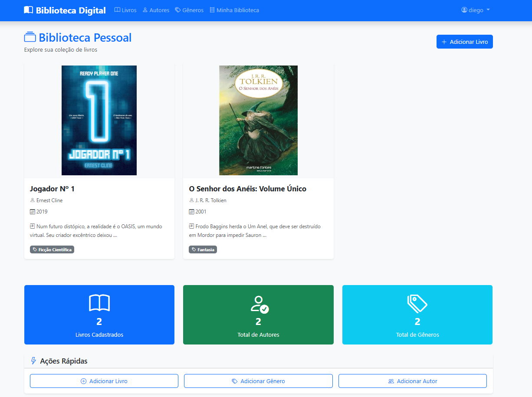Click the tags icon in Total de Gêneros card
The width and height of the screenshot is (532, 397).
417,304
